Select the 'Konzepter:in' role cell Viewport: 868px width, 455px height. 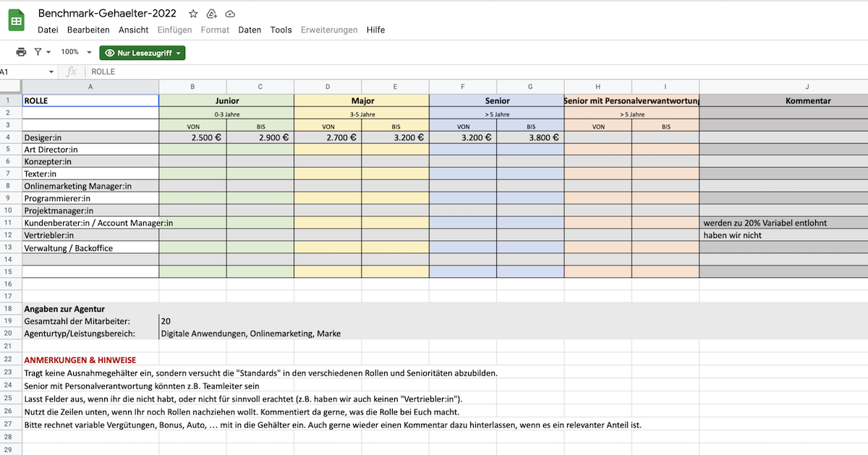pyautogui.click(x=90, y=162)
